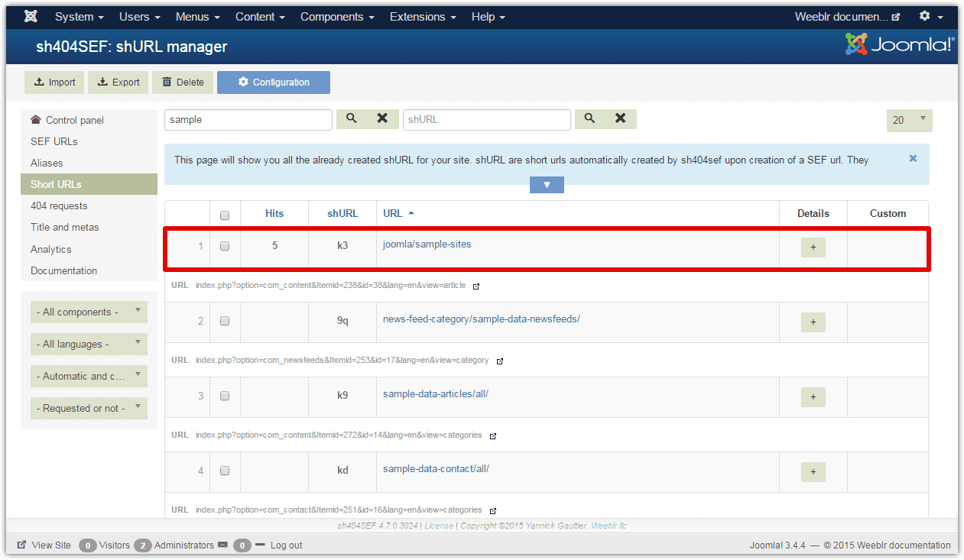The width and height of the screenshot is (964, 560).
Task: Sort the table by shURL column
Action: coord(342,214)
